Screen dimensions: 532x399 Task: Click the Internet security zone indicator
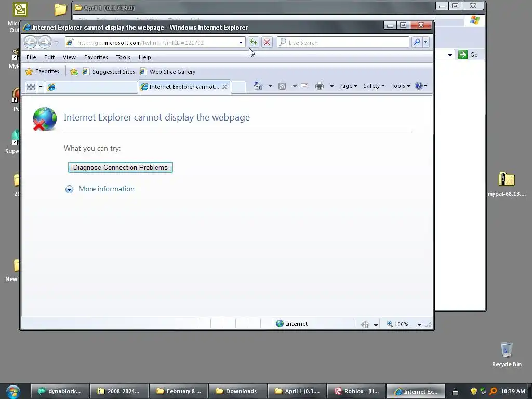pyautogui.click(x=292, y=324)
